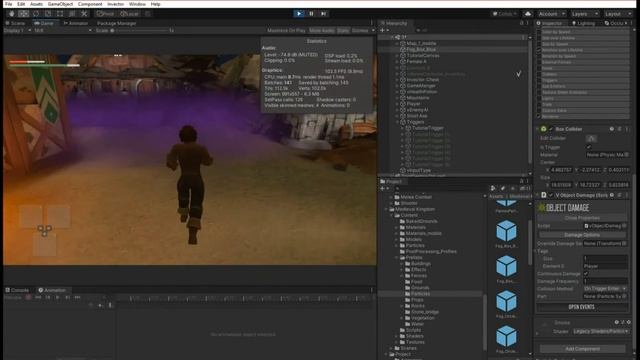Open the Smoke material help icon
640x360 pixels.
[617, 322]
